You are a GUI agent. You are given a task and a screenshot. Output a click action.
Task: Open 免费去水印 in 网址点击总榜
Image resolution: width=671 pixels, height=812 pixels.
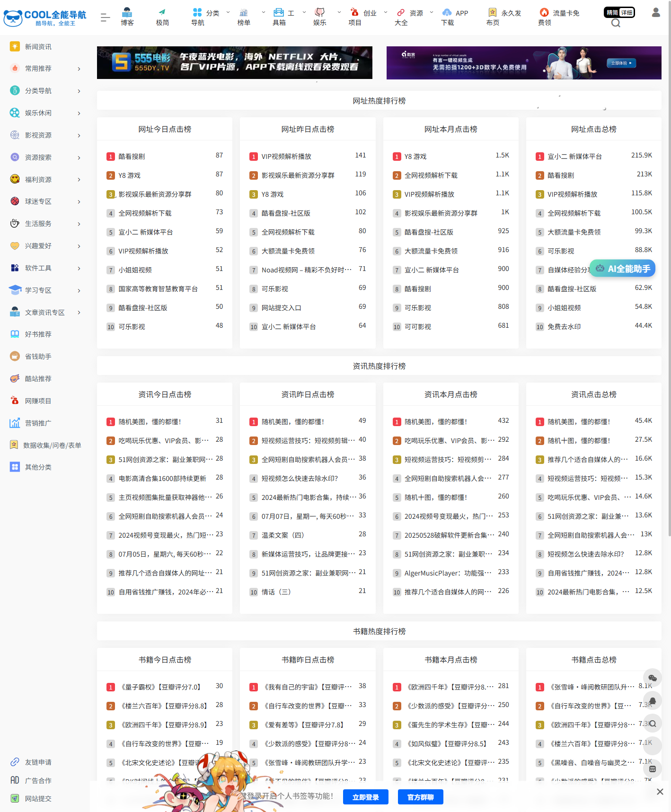pos(564,327)
